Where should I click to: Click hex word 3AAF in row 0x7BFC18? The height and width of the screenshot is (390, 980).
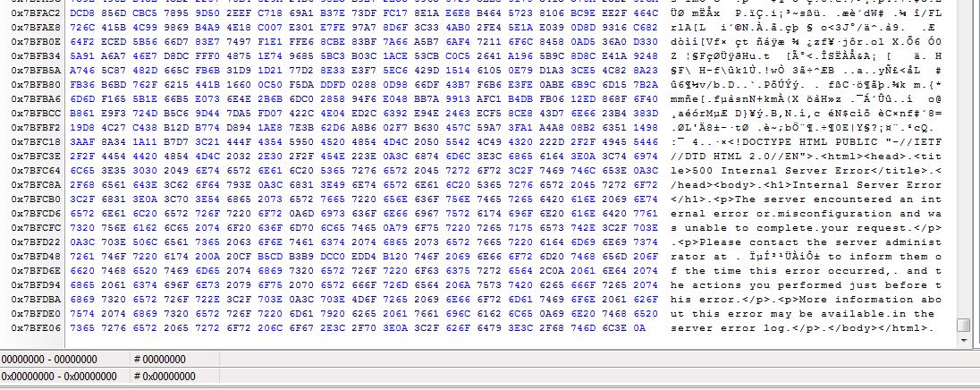(x=82, y=142)
